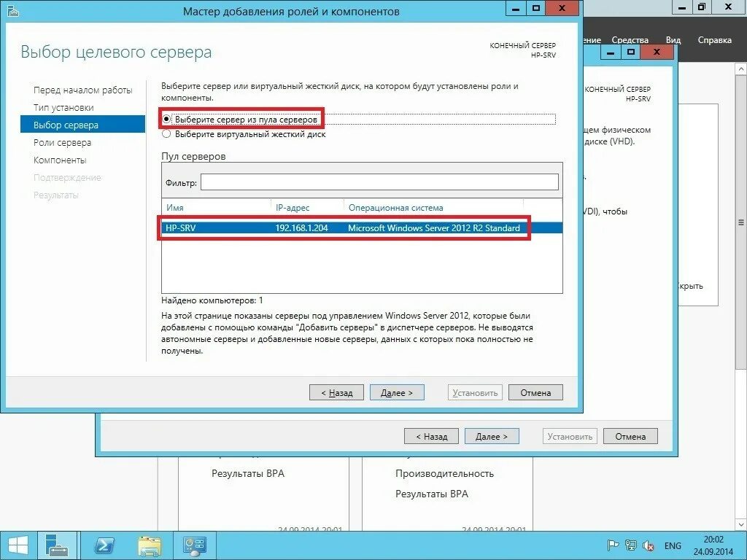Switch the ENG input language indicator
The width and height of the screenshot is (747, 560).
(673, 545)
